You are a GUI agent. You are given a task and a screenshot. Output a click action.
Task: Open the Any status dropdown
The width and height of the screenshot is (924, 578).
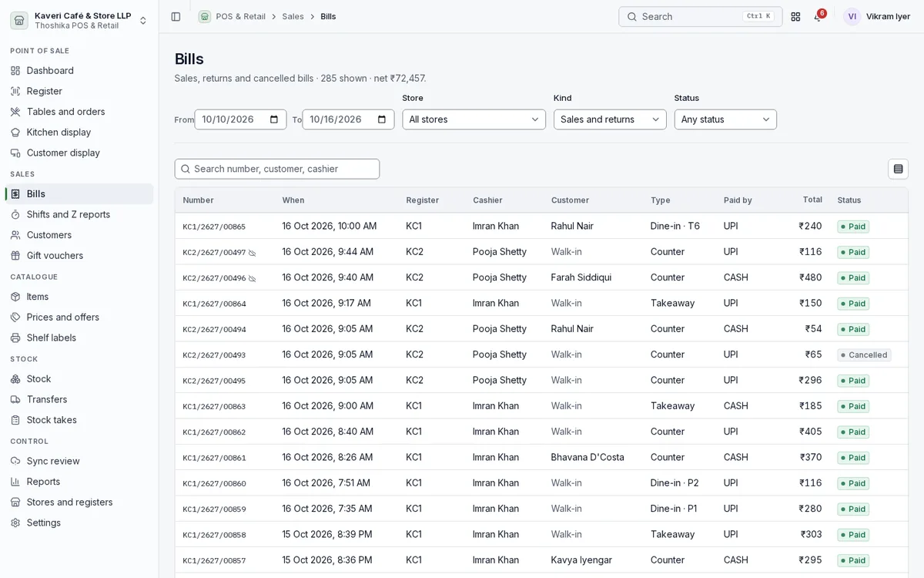(725, 119)
